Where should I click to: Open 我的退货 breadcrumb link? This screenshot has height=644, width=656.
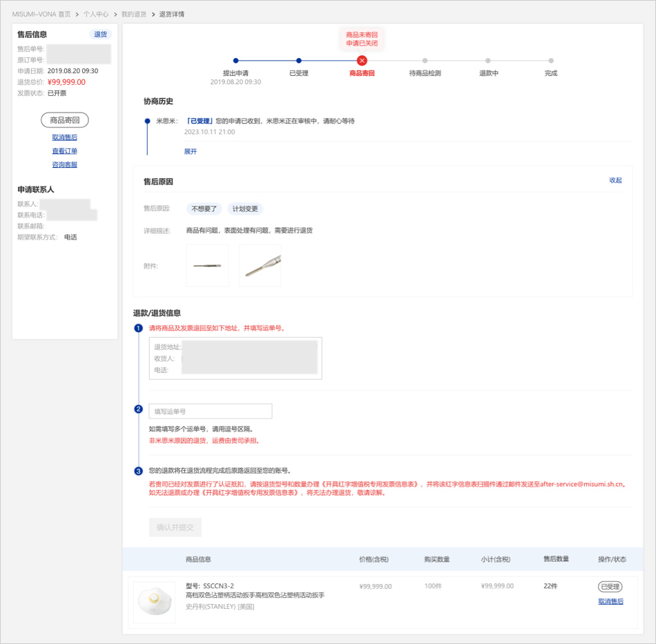point(134,14)
